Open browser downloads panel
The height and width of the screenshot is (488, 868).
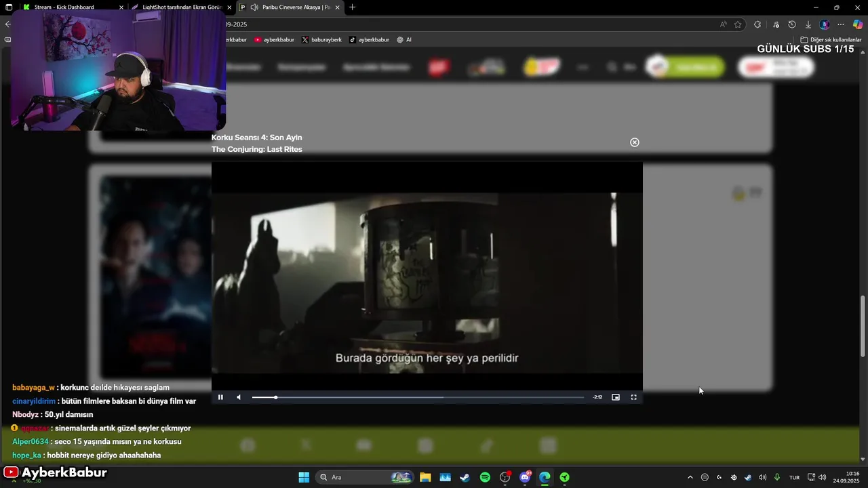pos(808,24)
